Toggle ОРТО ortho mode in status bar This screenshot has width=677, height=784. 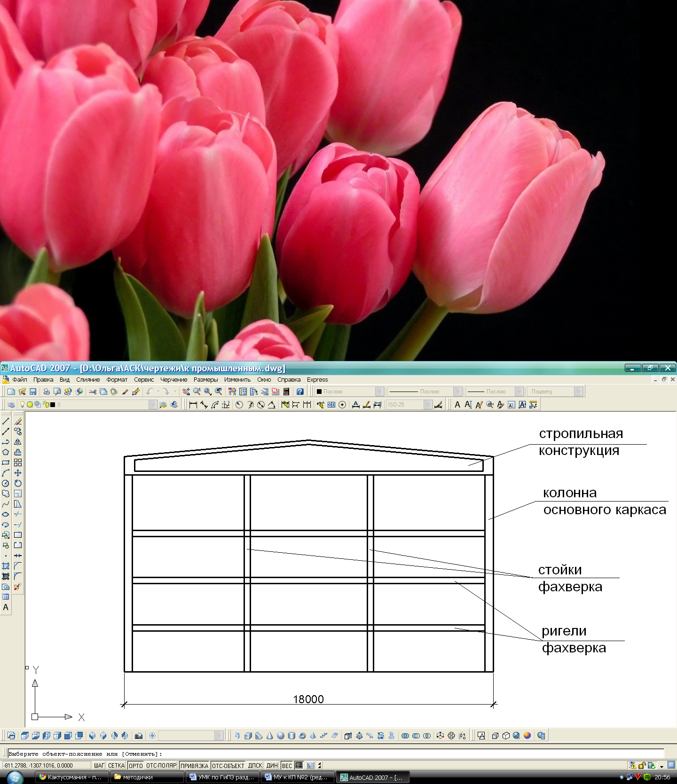(x=136, y=765)
